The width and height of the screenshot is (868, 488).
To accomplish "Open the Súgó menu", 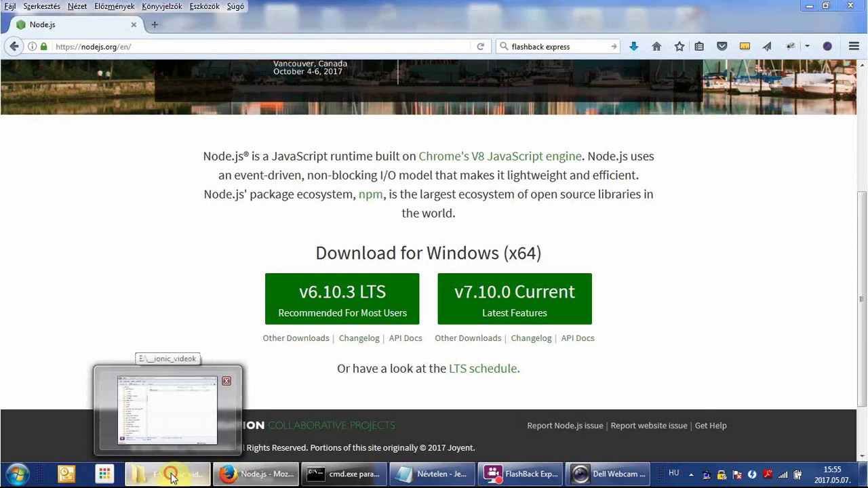I will coord(235,6).
